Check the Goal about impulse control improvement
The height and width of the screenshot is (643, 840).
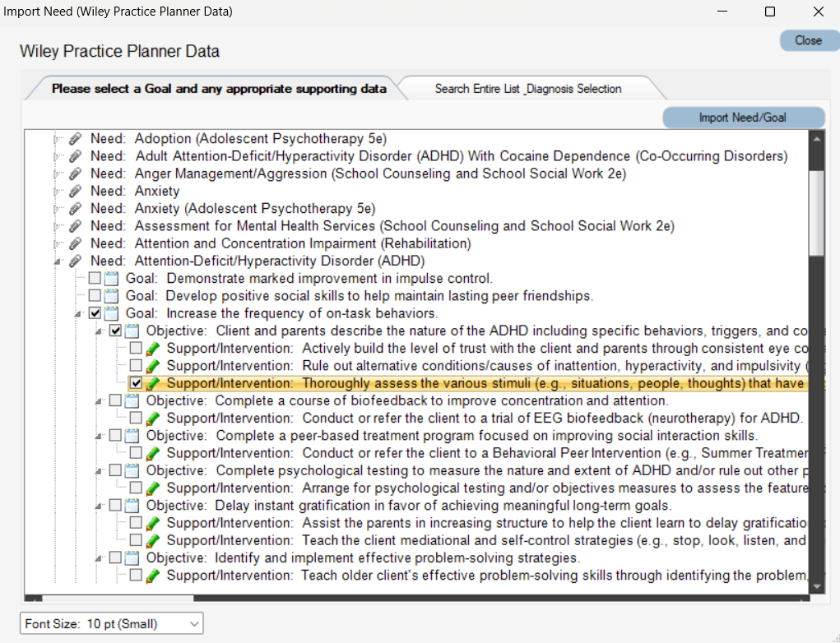[x=94, y=278]
